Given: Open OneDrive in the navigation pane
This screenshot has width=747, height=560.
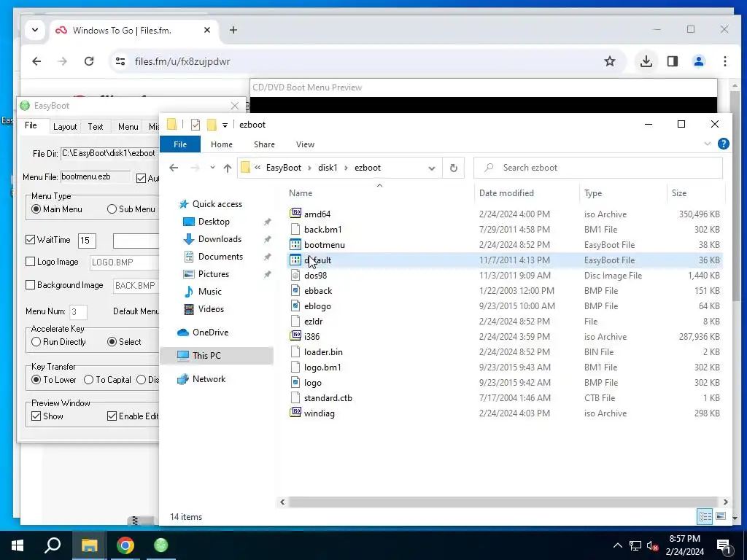Looking at the screenshot, I should point(210,332).
